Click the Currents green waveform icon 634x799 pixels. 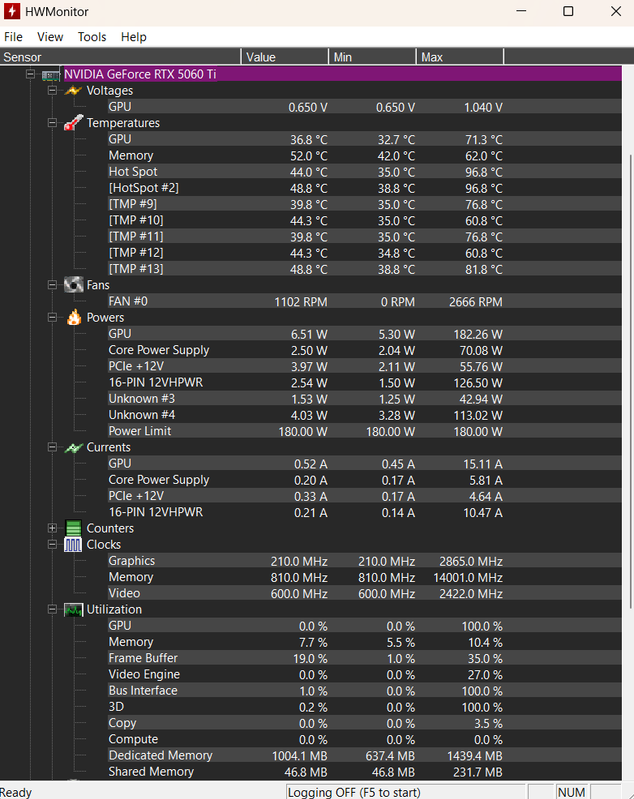click(73, 447)
